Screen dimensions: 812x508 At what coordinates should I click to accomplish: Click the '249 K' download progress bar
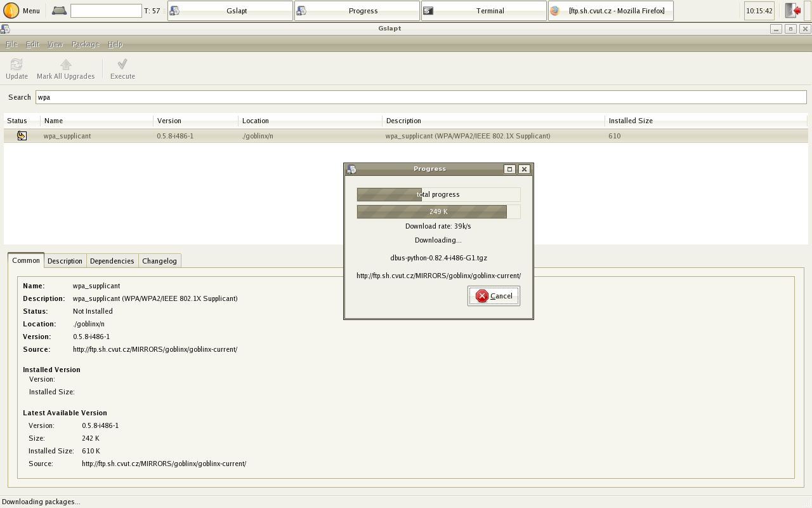(x=438, y=211)
